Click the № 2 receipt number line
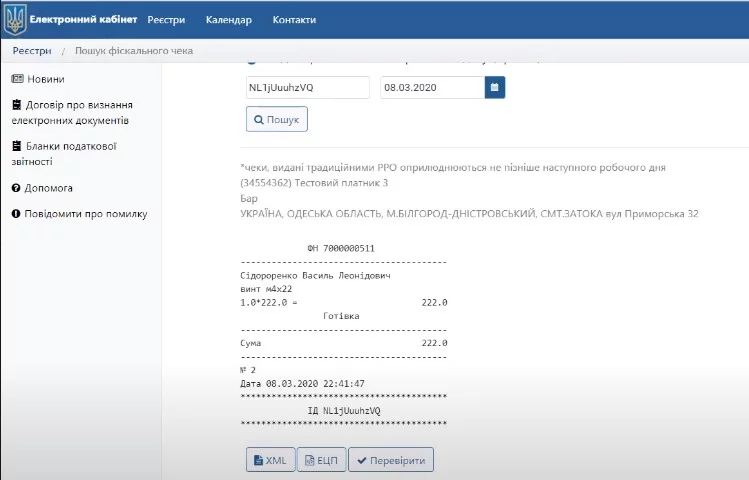 pos(248,370)
